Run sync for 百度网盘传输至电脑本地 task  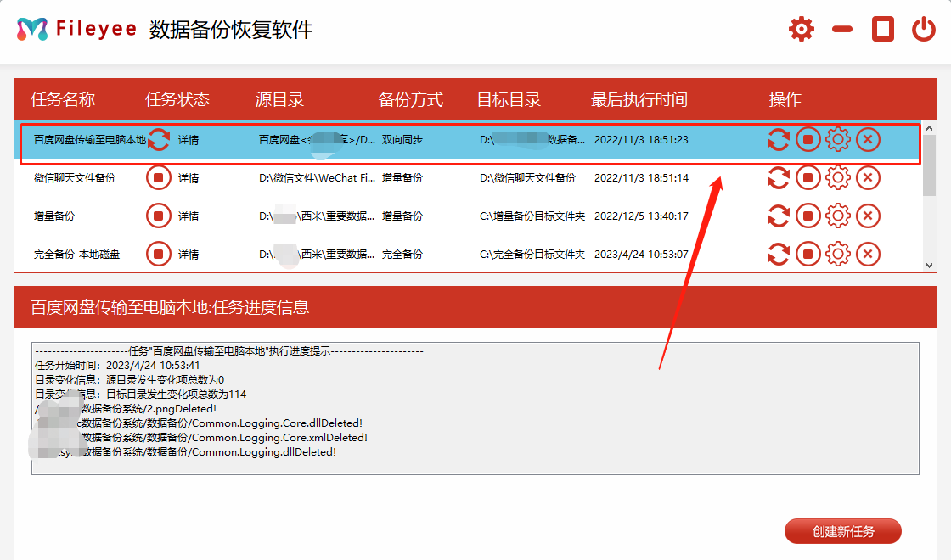tap(778, 139)
